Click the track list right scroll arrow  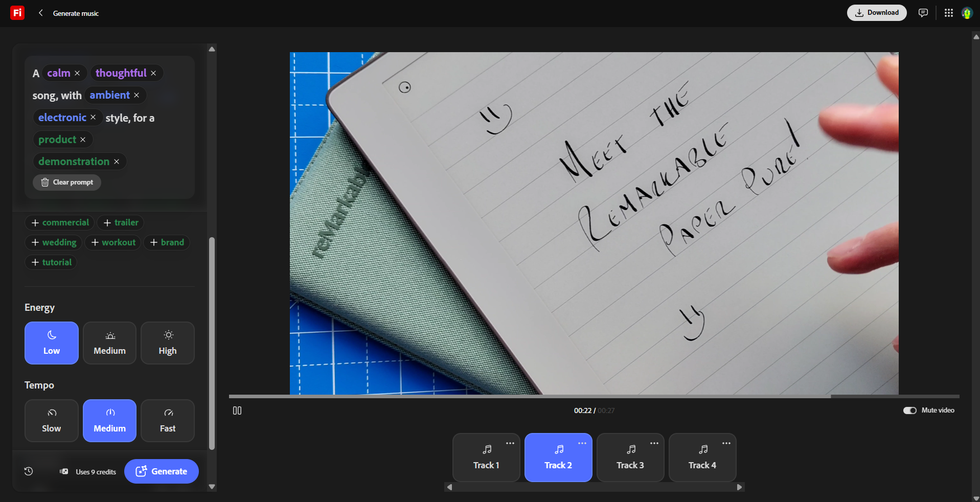click(x=739, y=487)
